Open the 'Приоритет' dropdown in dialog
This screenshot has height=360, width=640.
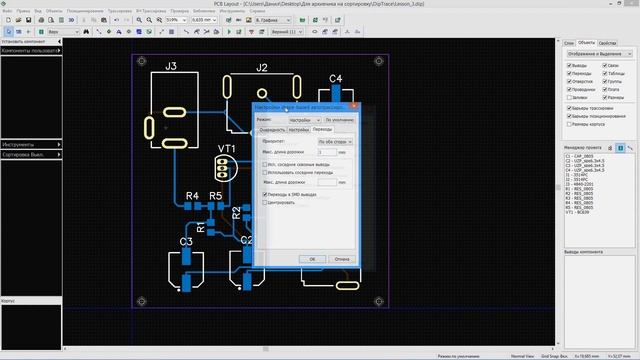point(335,142)
